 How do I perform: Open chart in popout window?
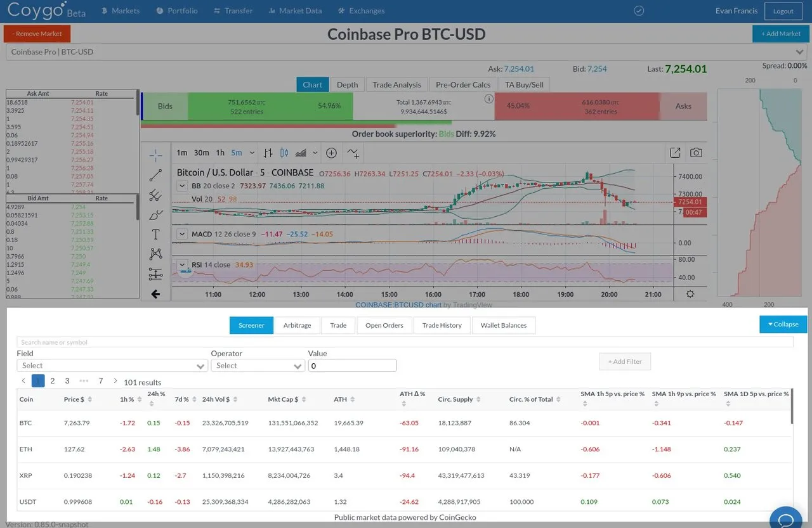pyautogui.click(x=675, y=153)
